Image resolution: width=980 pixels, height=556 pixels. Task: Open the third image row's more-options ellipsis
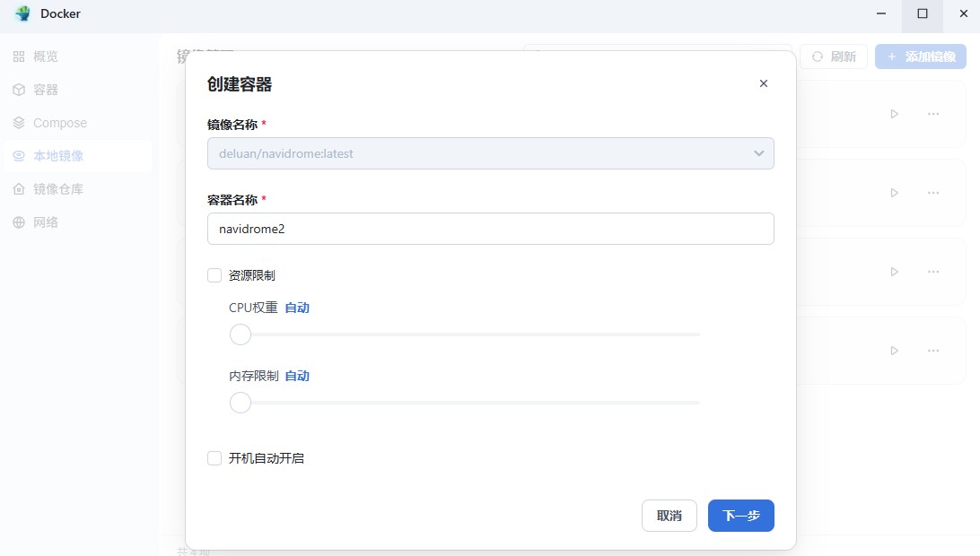point(933,272)
